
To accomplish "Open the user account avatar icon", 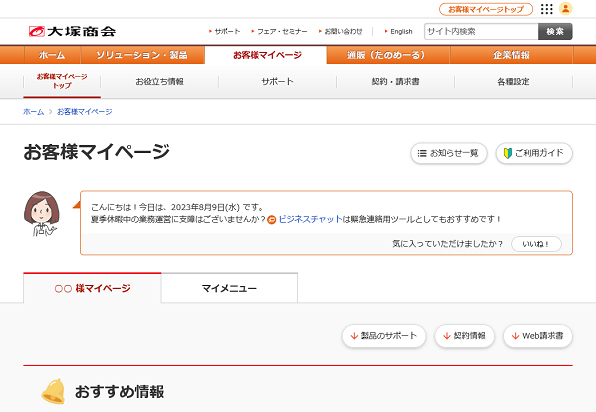I will coord(566,9).
